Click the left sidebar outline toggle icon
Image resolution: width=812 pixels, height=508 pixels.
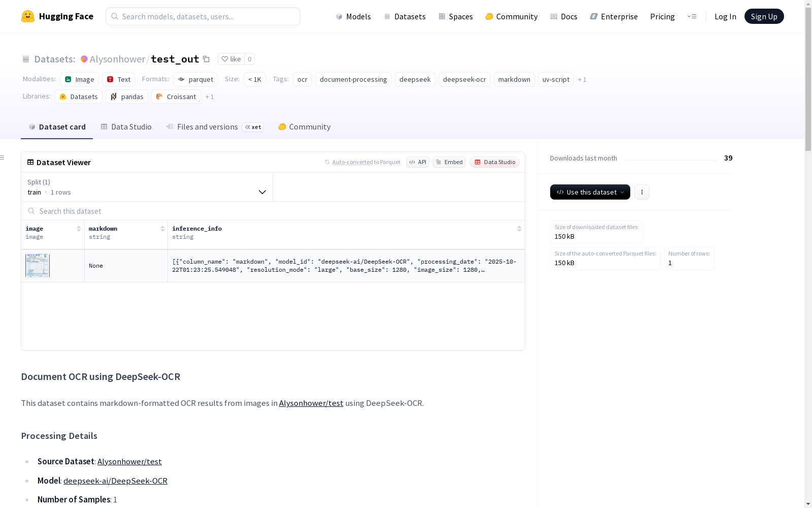[3, 157]
